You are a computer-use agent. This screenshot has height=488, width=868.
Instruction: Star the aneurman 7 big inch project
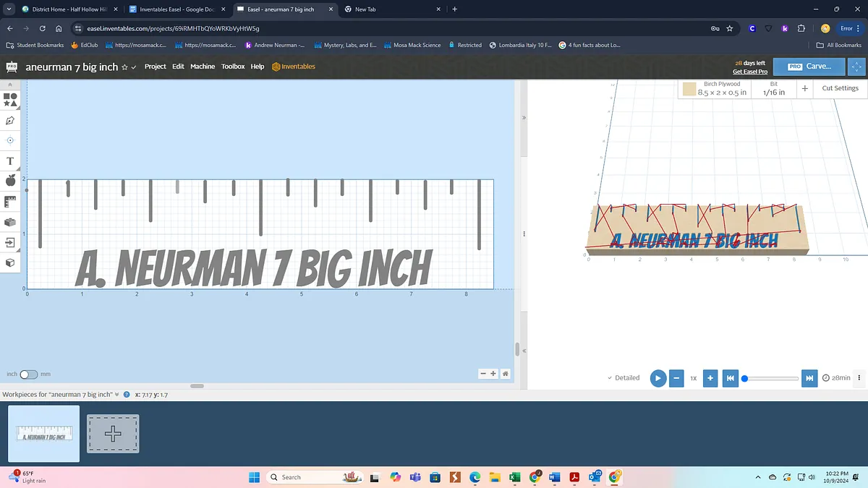coord(124,67)
